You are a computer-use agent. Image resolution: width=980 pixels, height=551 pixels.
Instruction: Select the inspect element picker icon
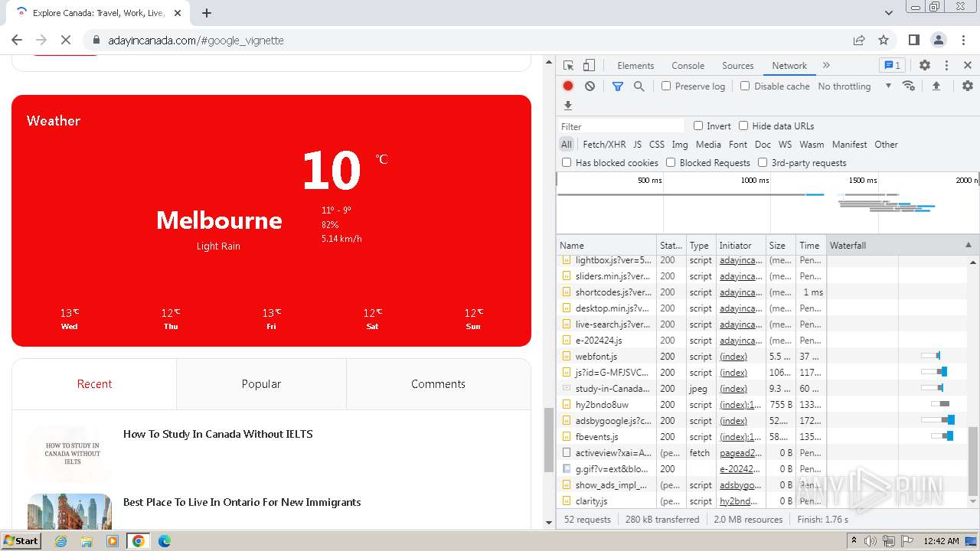[568, 66]
